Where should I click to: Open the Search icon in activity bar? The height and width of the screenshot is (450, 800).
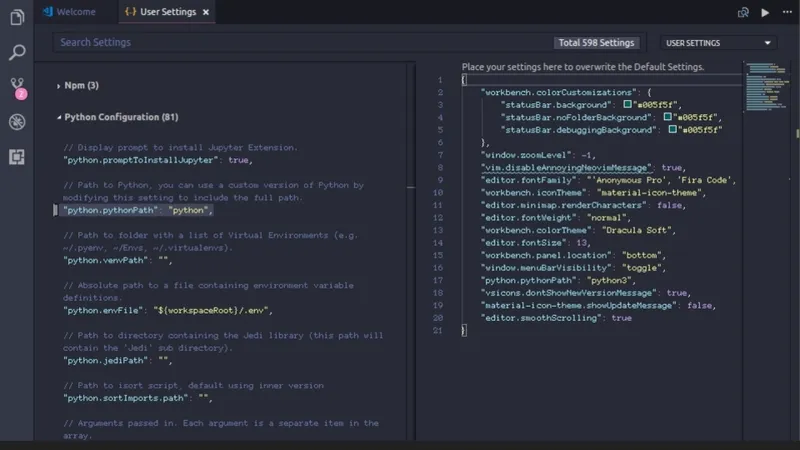(x=17, y=52)
